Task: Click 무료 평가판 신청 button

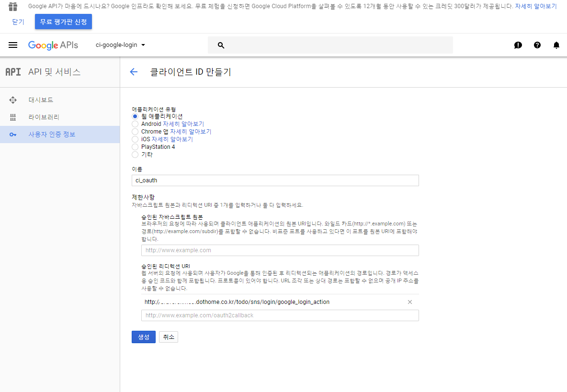Action: (63, 22)
